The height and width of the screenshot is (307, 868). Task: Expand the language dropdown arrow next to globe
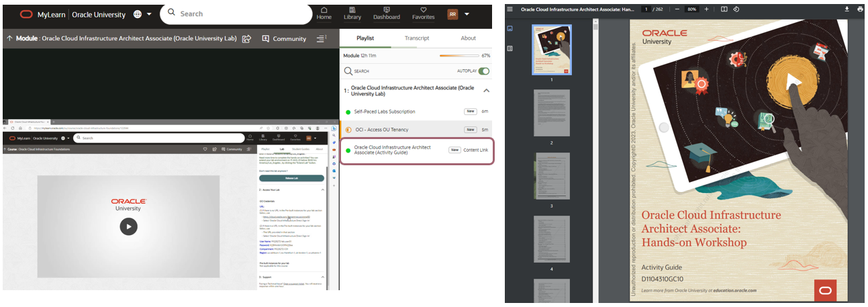pos(149,14)
